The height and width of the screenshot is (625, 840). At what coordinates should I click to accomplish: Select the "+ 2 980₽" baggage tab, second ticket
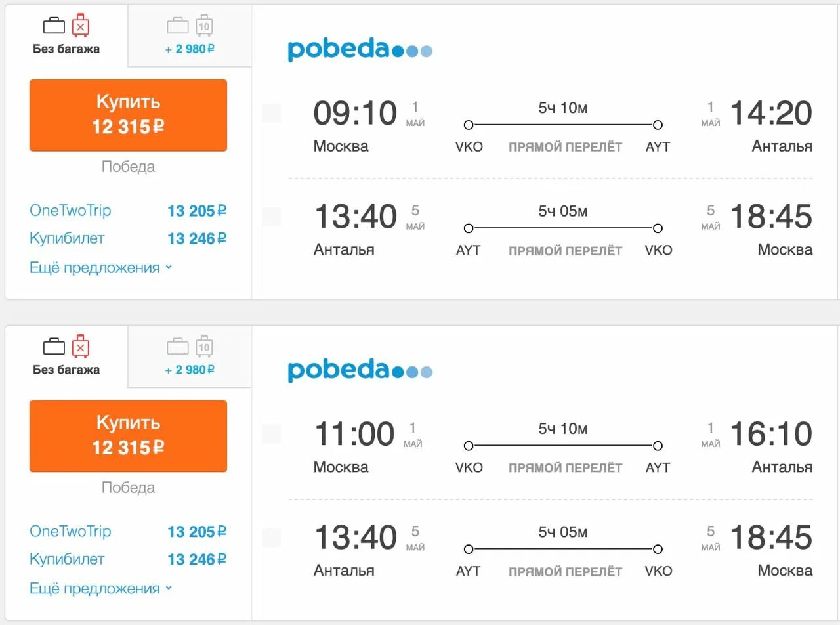click(190, 356)
